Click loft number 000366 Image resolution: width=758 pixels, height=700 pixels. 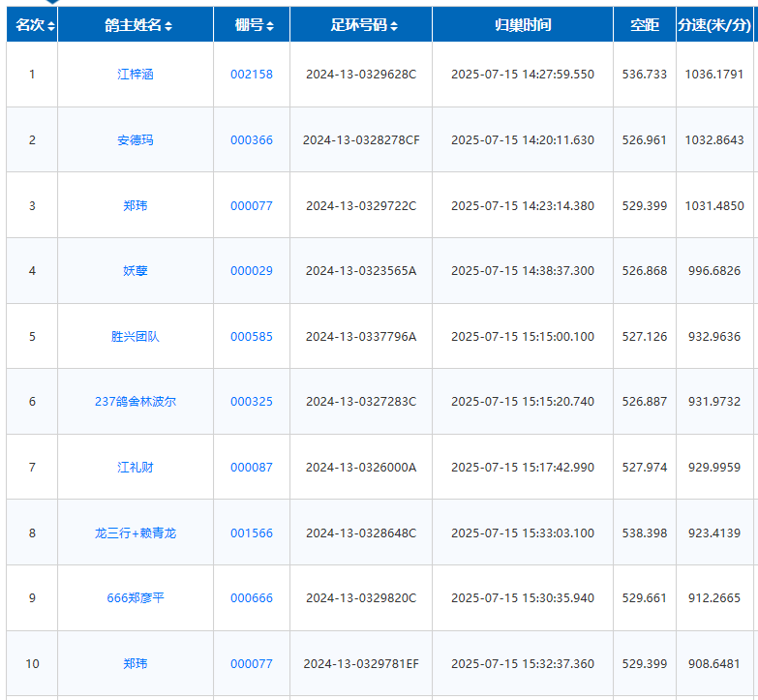click(x=252, y=140)
